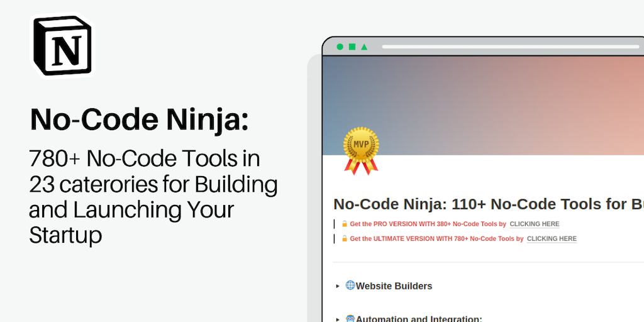
Task: Click the globe icon beside Website Builders
Action: click(350, 286)
